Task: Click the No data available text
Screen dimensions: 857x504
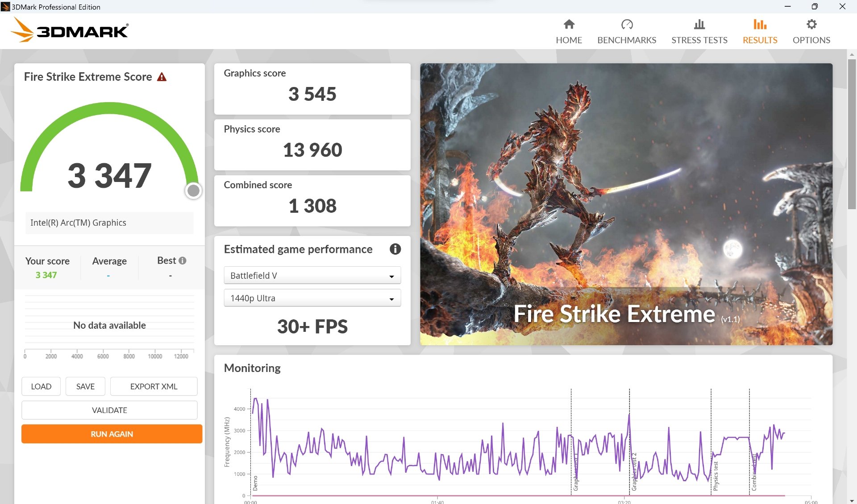Action: (109, 325)
